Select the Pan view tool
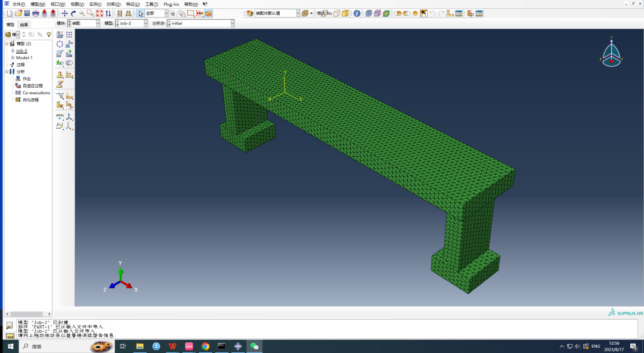 point(64,14)
